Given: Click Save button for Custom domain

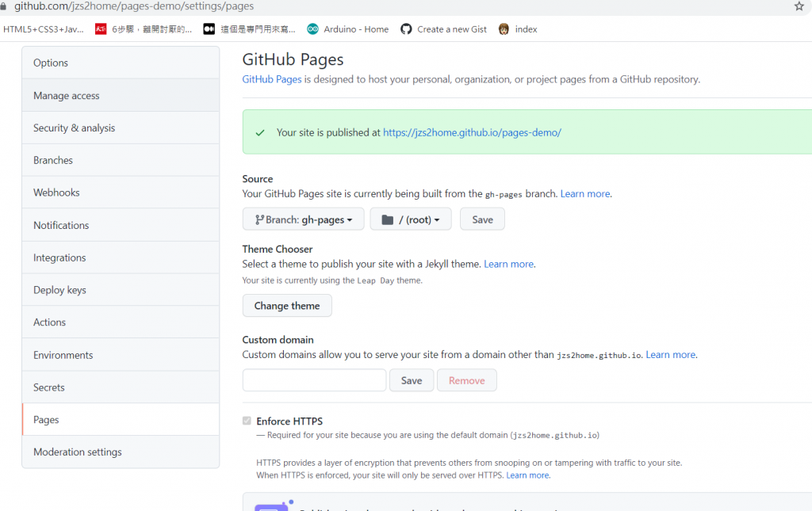Looking at the screenshot, I should [x=412, y=380].
